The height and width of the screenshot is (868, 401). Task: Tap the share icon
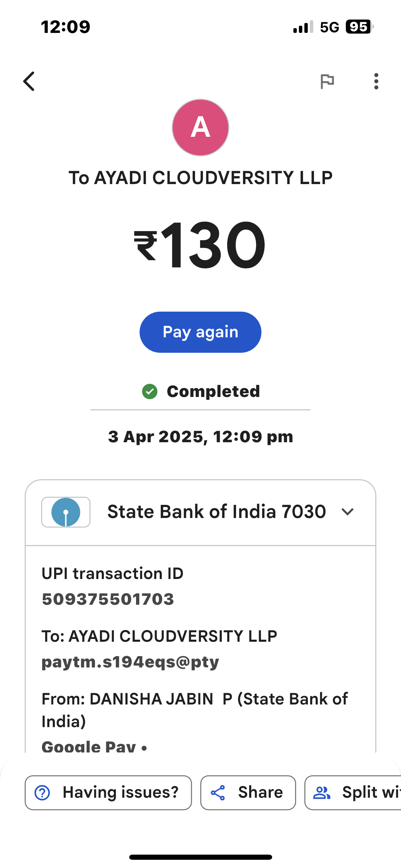218,793
